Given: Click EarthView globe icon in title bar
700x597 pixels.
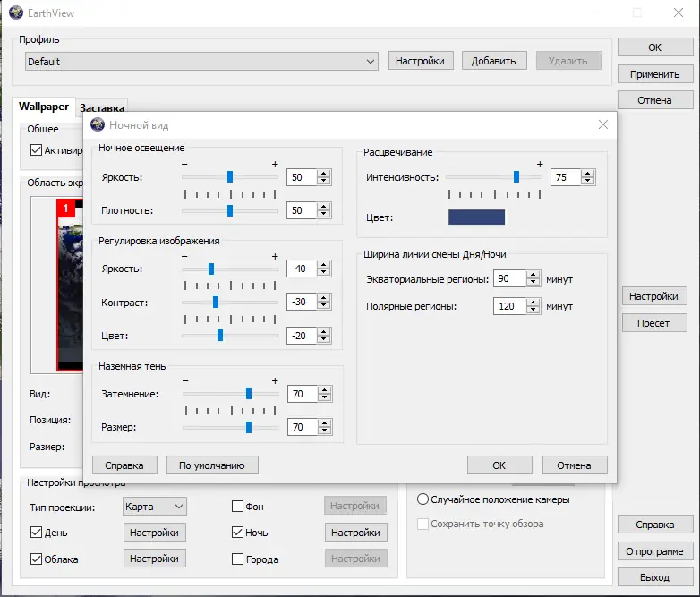Looking at the screenshot, I should pyautogui.click(x=16, y=13).
